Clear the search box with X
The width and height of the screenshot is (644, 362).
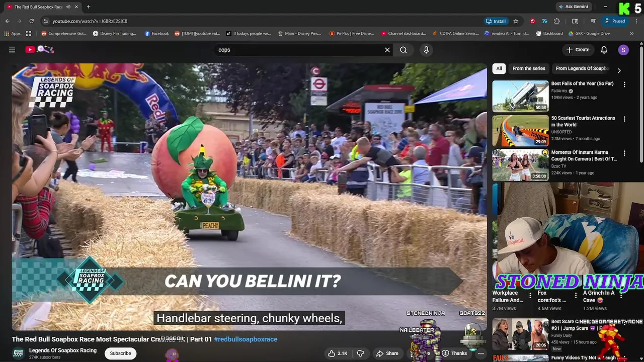[387, 50]
